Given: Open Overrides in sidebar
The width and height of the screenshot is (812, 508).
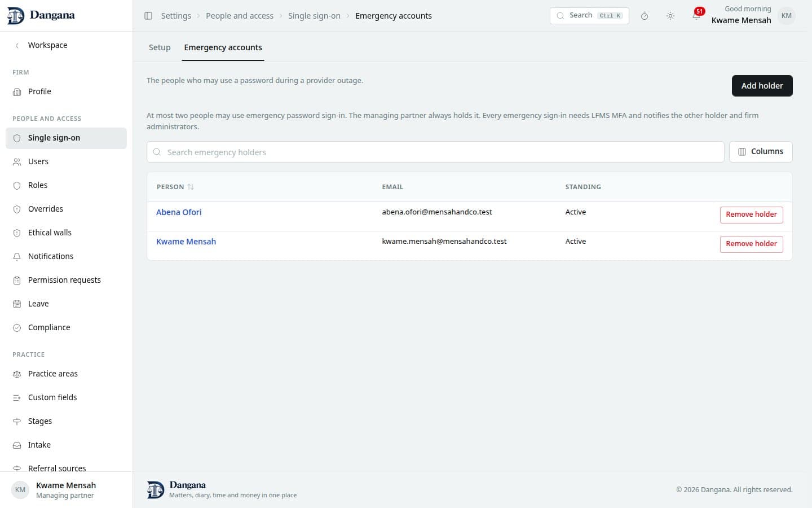Looking at the screenshot, I should [66, 209].
